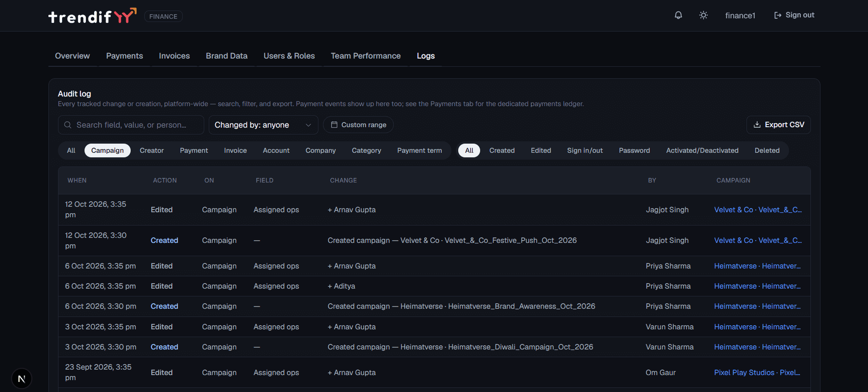
Task: Filter logs by Invoice
Action: point(235,150)
